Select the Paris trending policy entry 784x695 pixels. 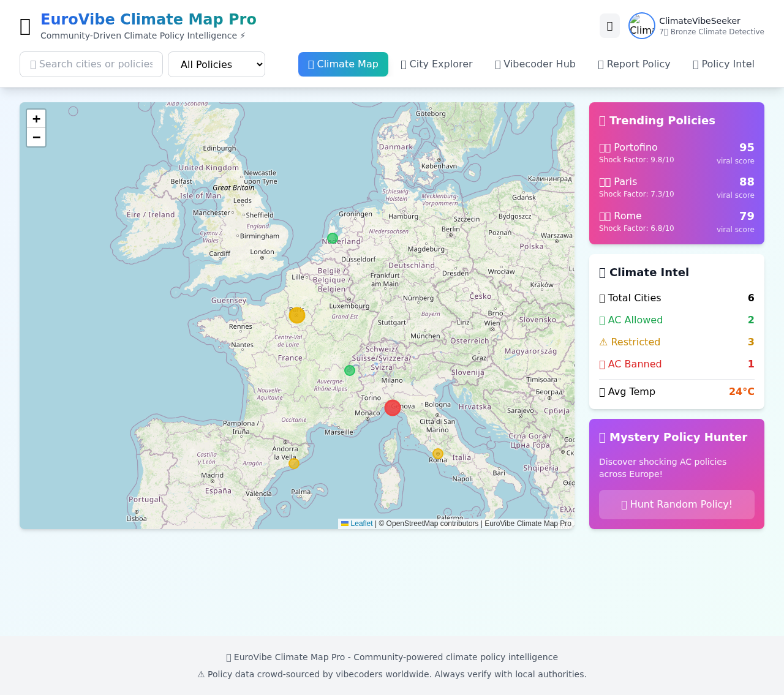pos(677,188)
